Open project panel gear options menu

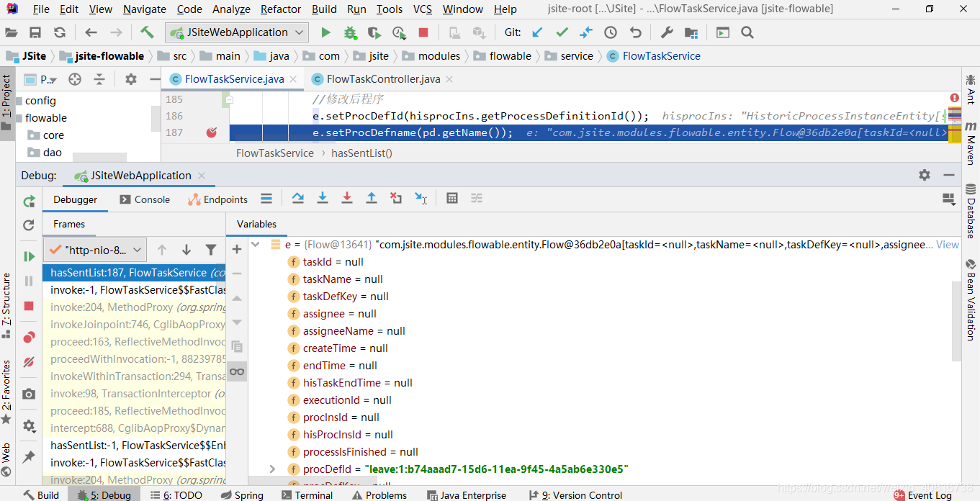tap(130, 79)
